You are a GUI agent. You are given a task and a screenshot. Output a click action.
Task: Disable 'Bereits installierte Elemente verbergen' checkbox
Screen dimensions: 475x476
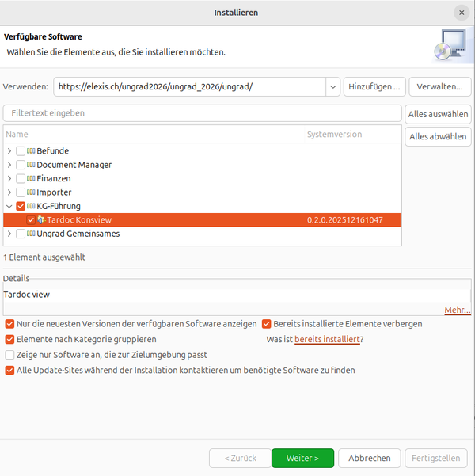[267, 324]
